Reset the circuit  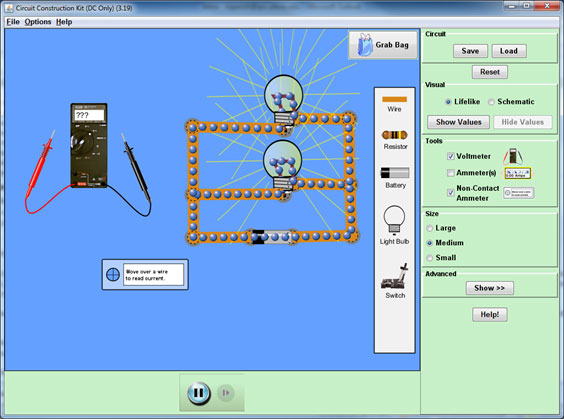(490, 72)
